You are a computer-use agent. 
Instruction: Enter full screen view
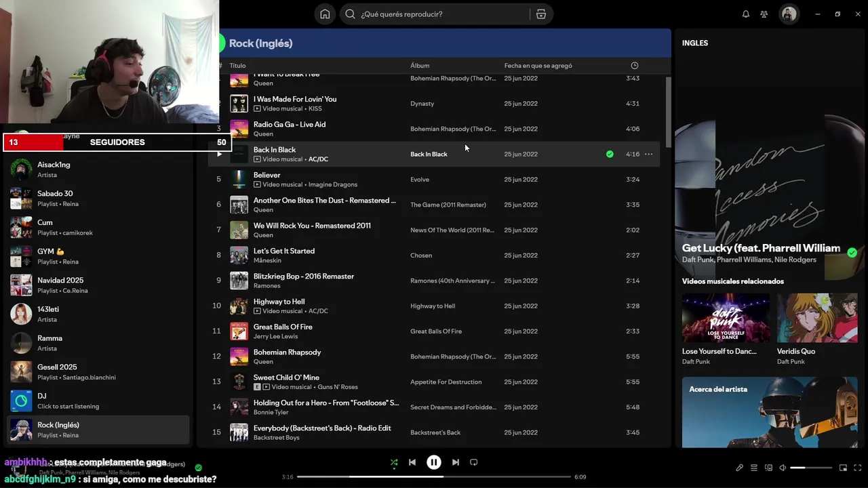[858, 468]
